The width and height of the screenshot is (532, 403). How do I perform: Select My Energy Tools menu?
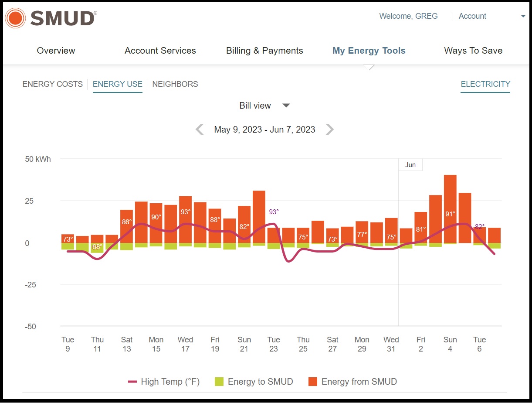click(x=369, y=51)
